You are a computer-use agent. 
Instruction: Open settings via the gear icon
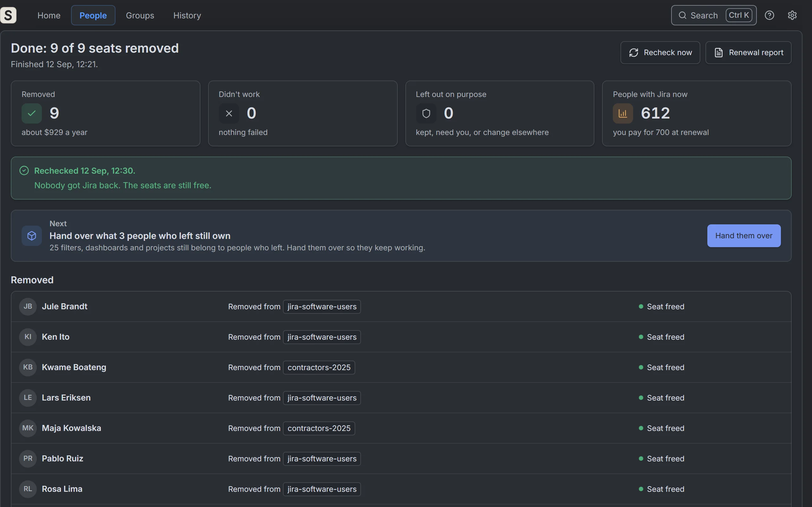click(792, 15)
